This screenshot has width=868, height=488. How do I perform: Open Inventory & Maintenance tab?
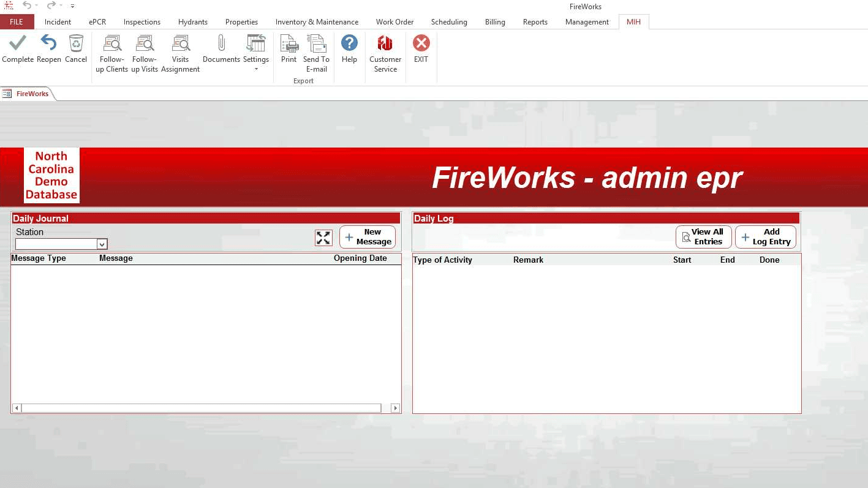317,22
